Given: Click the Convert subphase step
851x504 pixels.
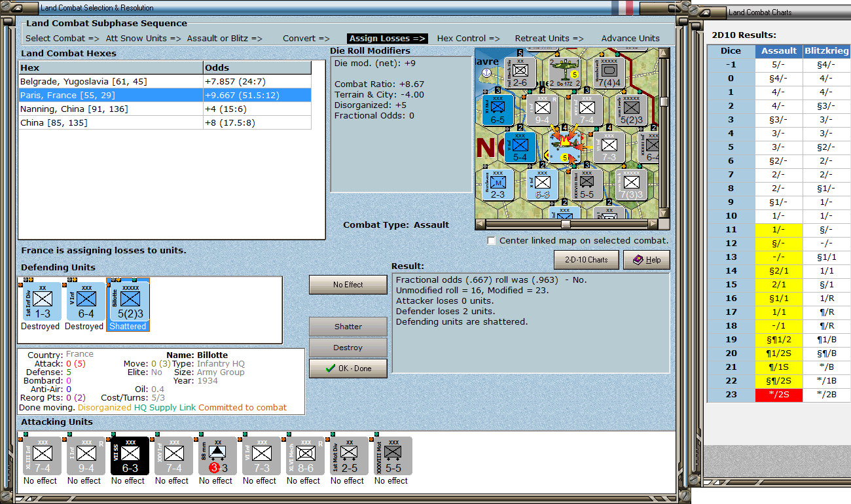Looking at the screenshot, I should point(306,39).
